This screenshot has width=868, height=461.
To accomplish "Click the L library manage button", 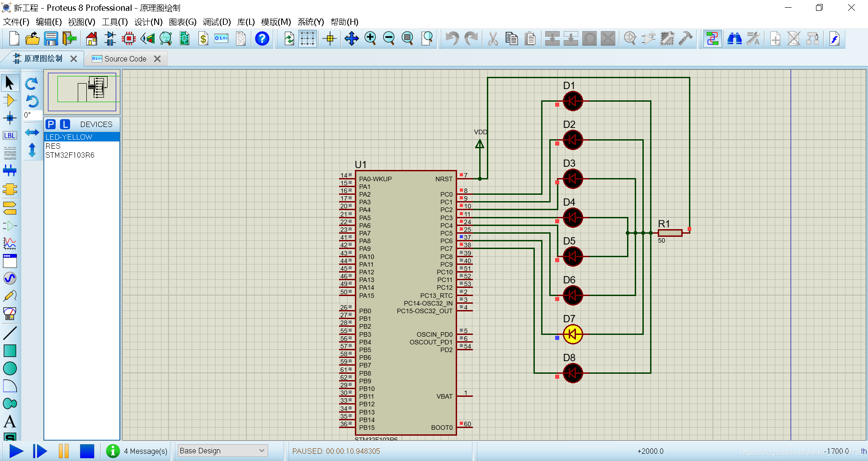I will click(x=65, y=124).
